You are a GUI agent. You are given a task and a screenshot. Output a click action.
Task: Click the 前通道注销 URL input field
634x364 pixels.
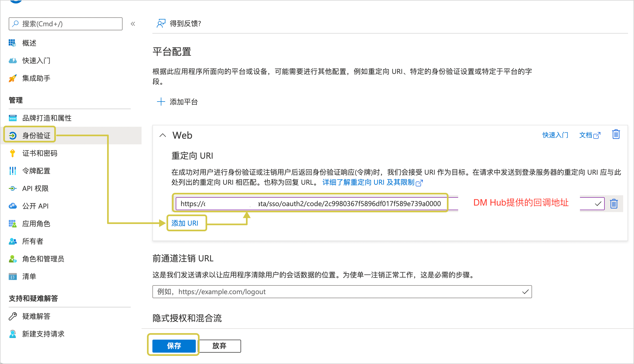click(x=342, y=292)
